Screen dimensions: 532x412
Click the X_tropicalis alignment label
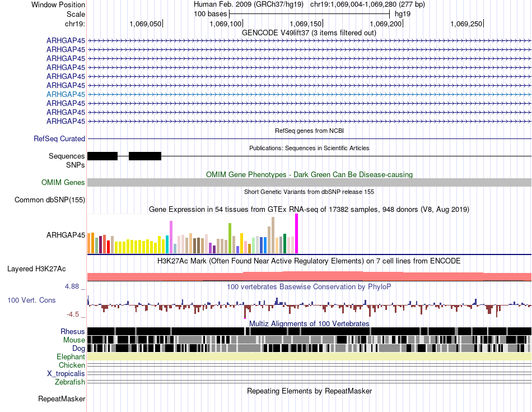pos(66,374)
